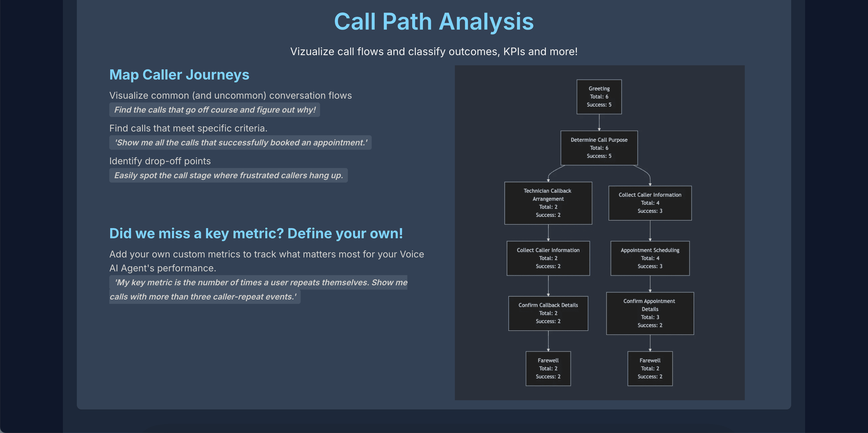868x433 pixels.
Task: Click Technician Callback Arrangement node
Action: [x=548, y=203]
